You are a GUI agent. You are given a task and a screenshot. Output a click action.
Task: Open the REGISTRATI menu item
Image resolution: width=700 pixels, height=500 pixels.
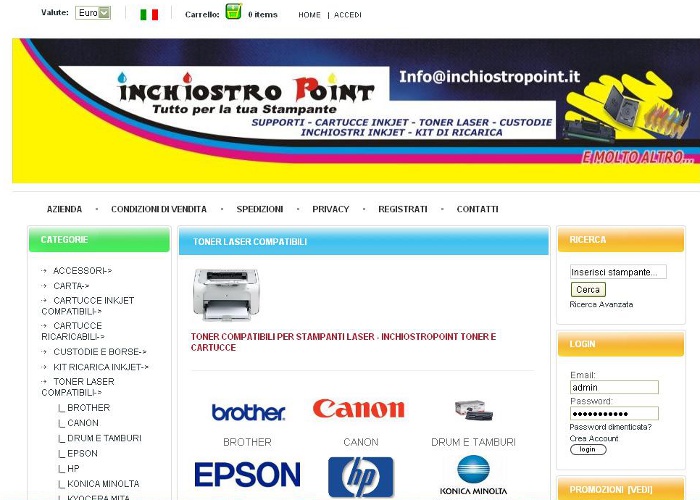(403, 209)
